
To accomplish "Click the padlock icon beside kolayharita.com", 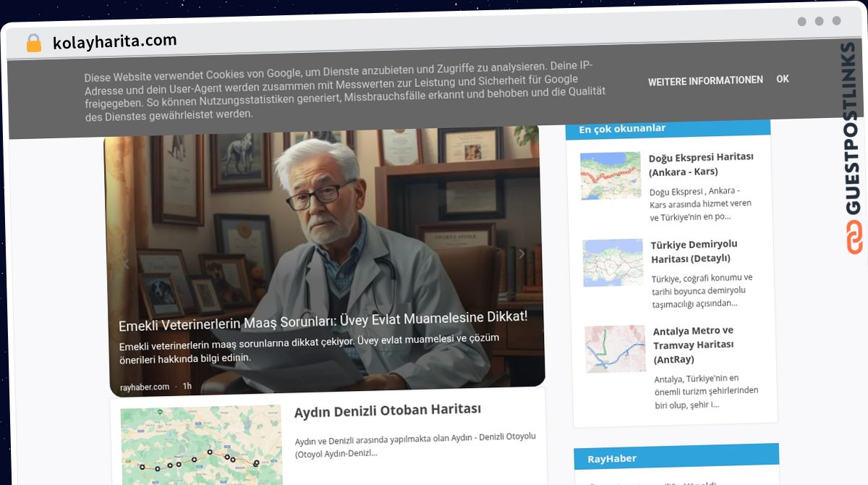I will 34,43.
